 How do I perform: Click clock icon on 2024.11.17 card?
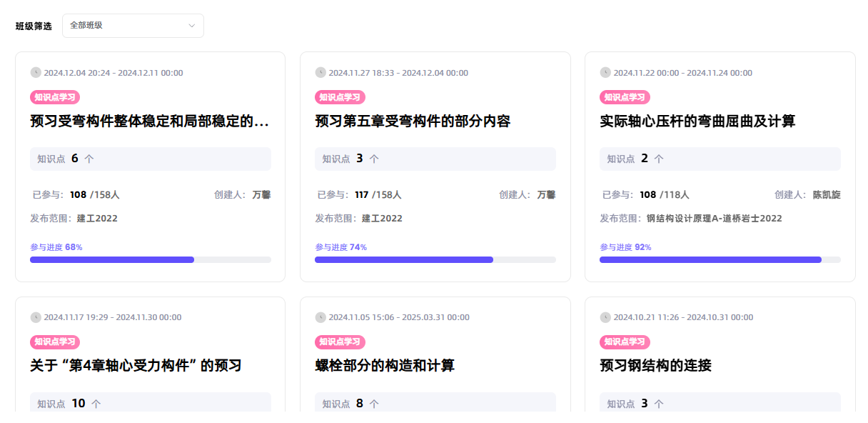36,317
